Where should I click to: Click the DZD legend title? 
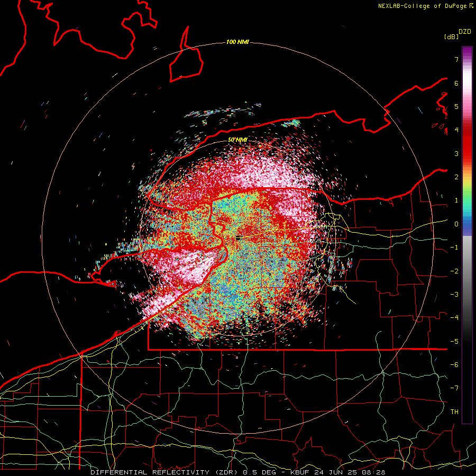(x=465, y=32)
